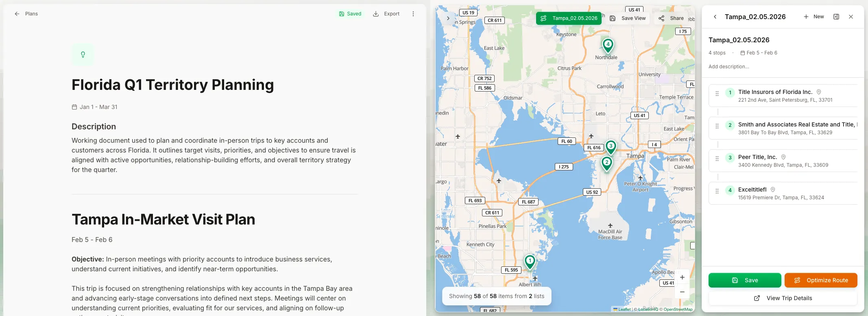Go back using trip panel chevron

click(x=715, y=17)
